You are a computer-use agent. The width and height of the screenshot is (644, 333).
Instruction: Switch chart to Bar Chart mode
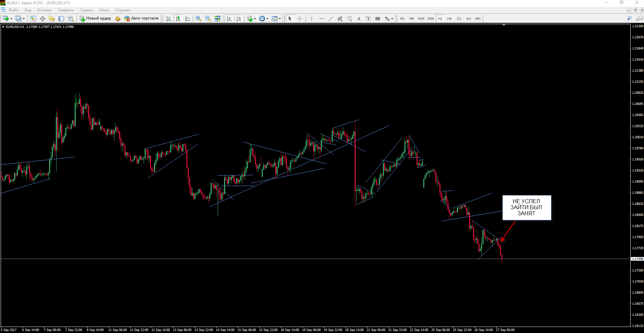tap(168, 18)
